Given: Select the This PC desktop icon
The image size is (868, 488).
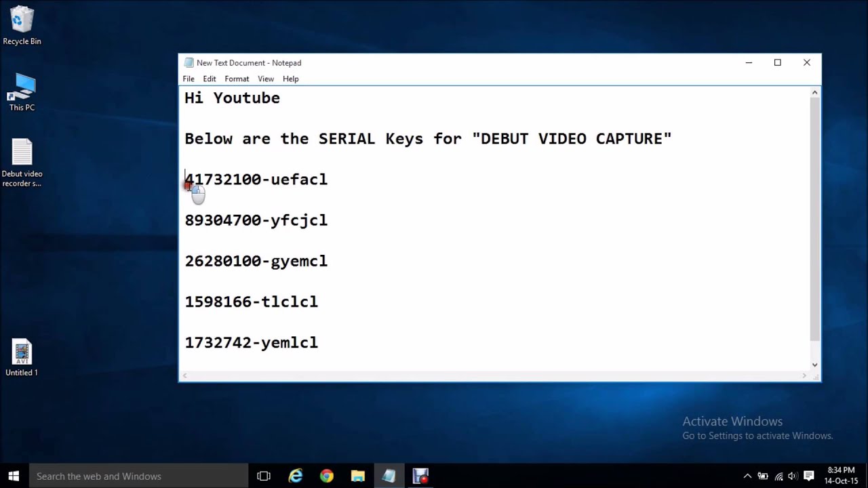Looking at the screenshot, I should [22, 92].
